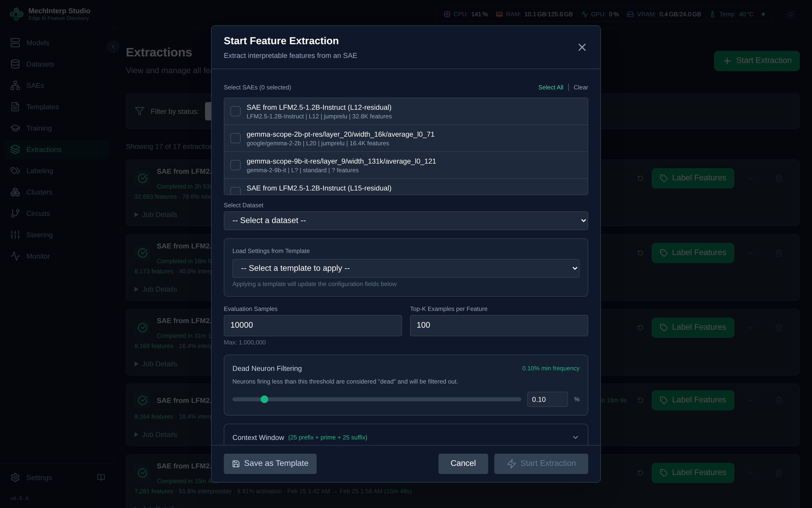Click the retry icon on the 8,173 features extraction
Viewport: 812px width, 508px height.
coord(640,253)
